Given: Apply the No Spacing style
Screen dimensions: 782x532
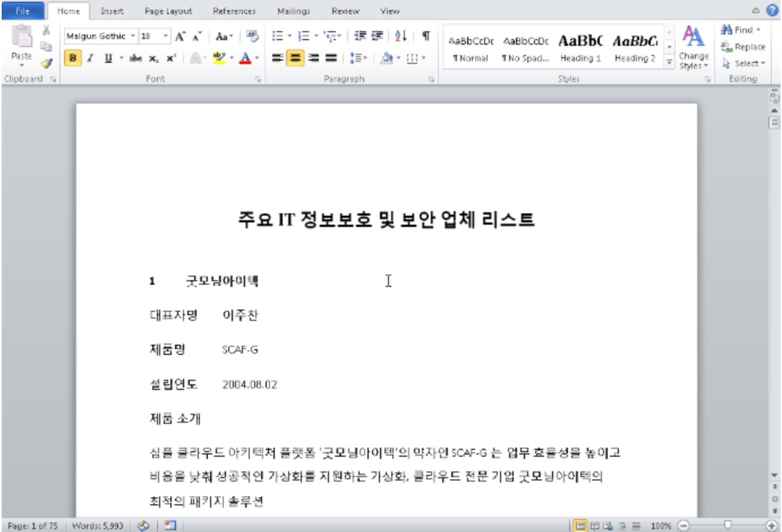Looking at the screenshot, I should (x=525, y=49).
